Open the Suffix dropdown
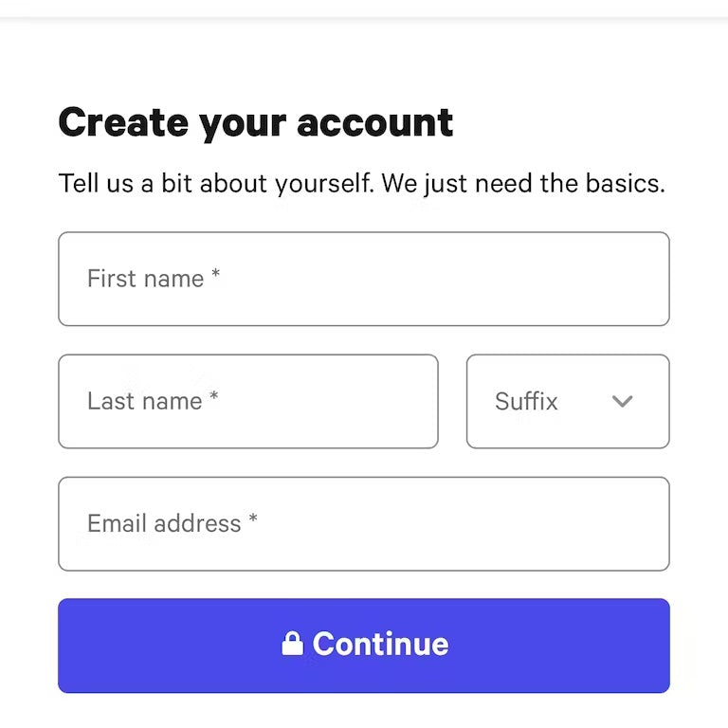Image resolution: width=728 pixels, height=728 pixels. 567,401
